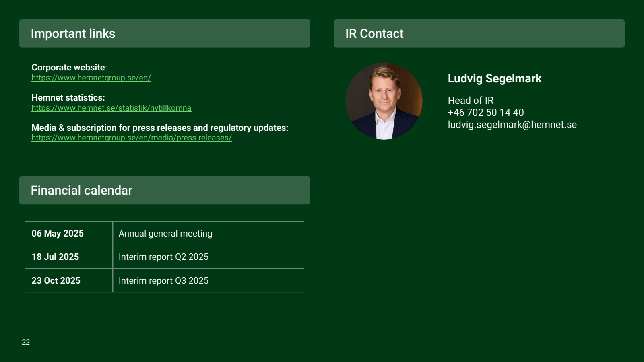Viewport: 644px width, 362px height.
Task: Open the press-releases media link
Action: tap(132, 138)
